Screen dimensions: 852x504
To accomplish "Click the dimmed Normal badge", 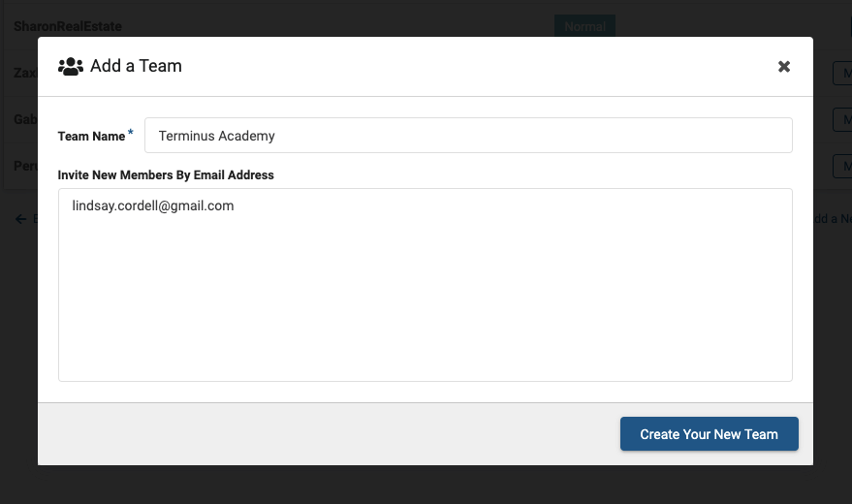I will (x=584, y=26).
